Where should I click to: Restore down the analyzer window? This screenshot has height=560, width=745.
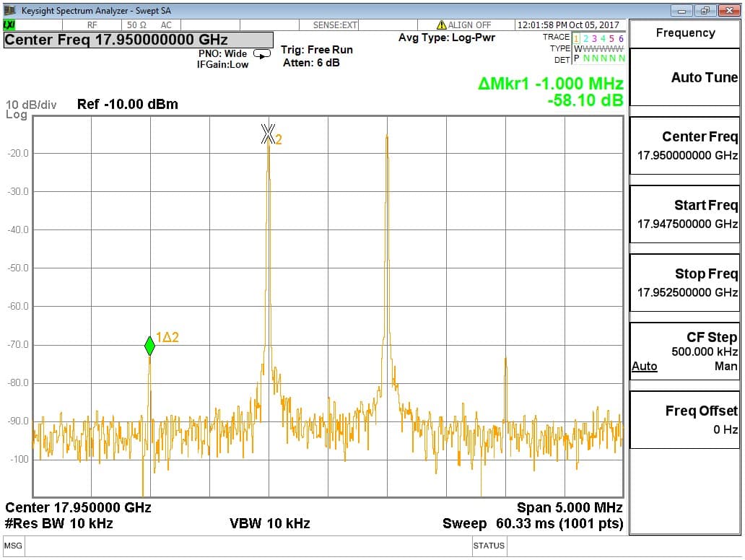coord(705,10)
